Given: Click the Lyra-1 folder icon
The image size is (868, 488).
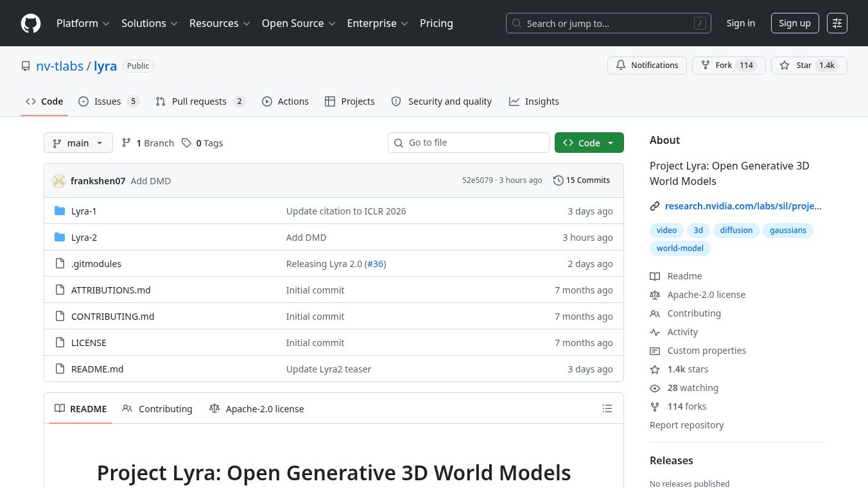Looking at the screenshot, I should (60, 211).
